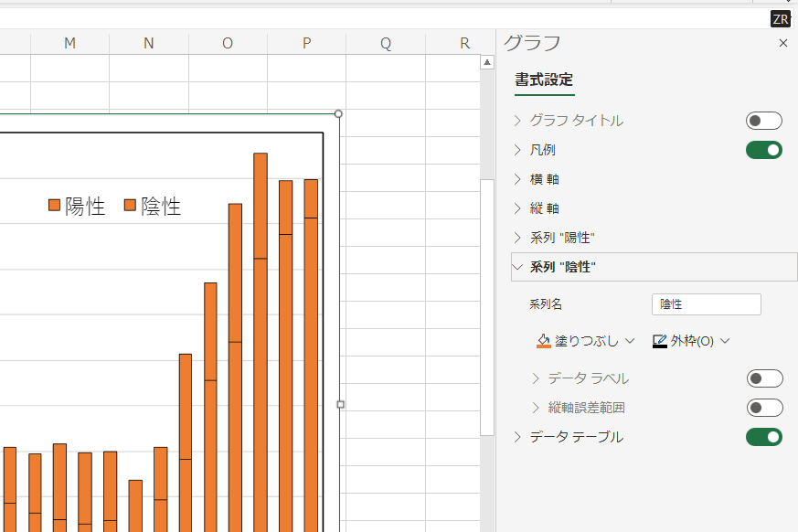Toggle the グラフ タイトル switch on
This screenshot has height=532, width=798.
764,121
